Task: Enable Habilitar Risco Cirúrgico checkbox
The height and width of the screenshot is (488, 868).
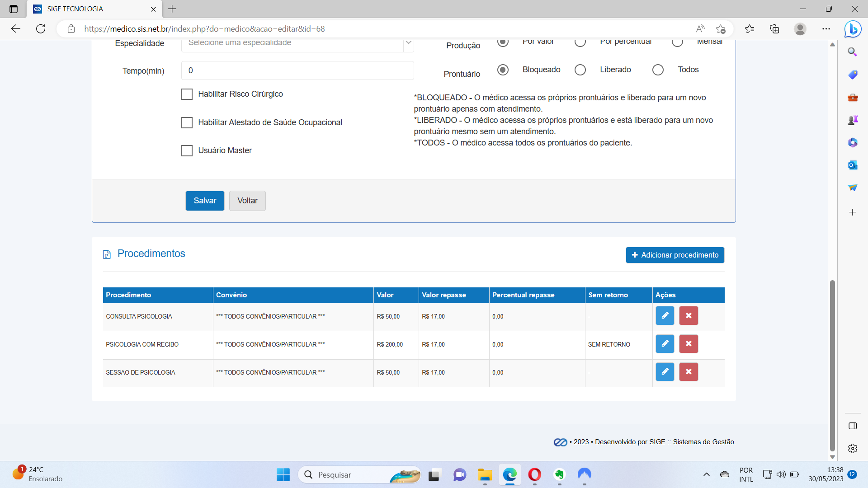Action: point(187,94)
